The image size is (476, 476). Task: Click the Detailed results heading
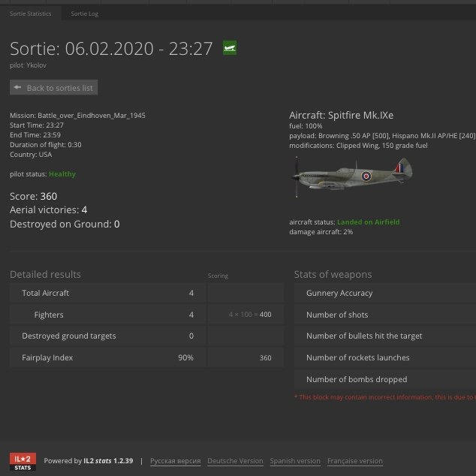[x=45, y=275]
